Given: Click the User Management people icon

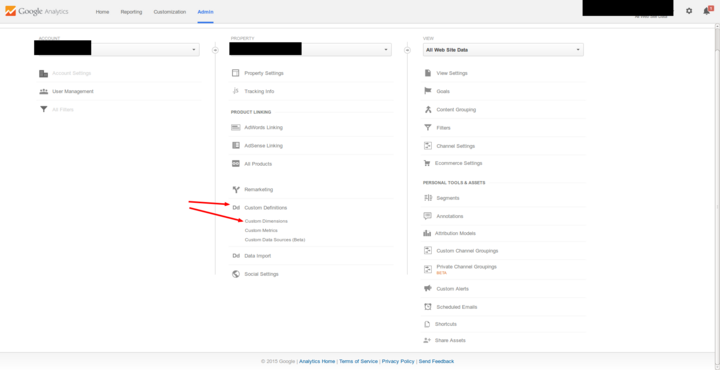Looking at the screenshot, I should (x=44, y=91).
